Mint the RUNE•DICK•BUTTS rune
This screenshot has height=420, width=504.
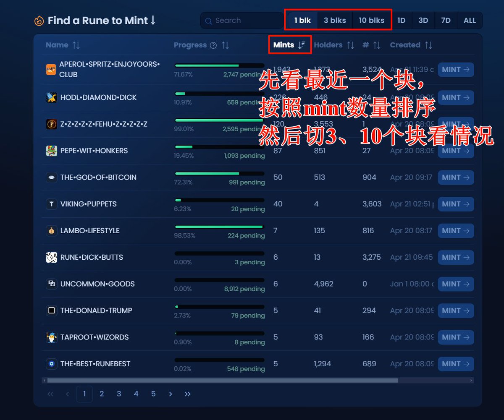456,257
